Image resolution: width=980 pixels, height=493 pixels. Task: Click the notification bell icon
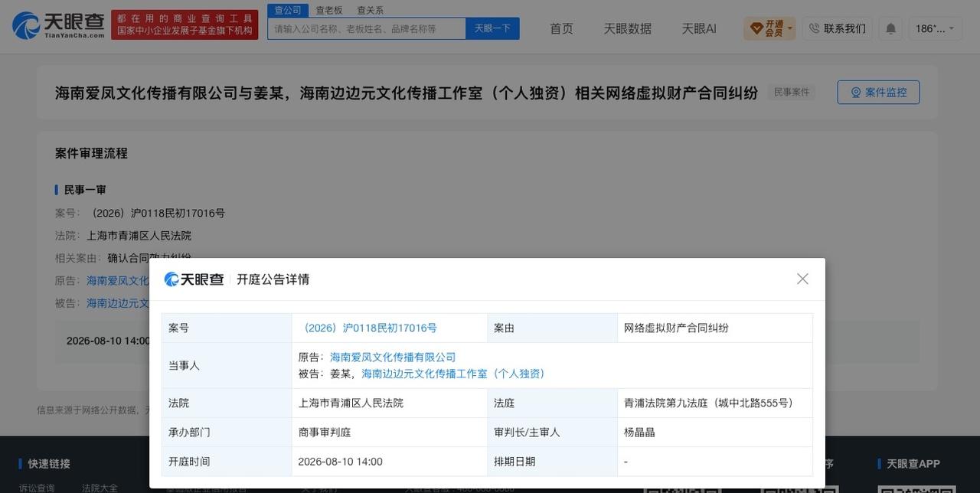pyautogui.click(x=890, y=28)
